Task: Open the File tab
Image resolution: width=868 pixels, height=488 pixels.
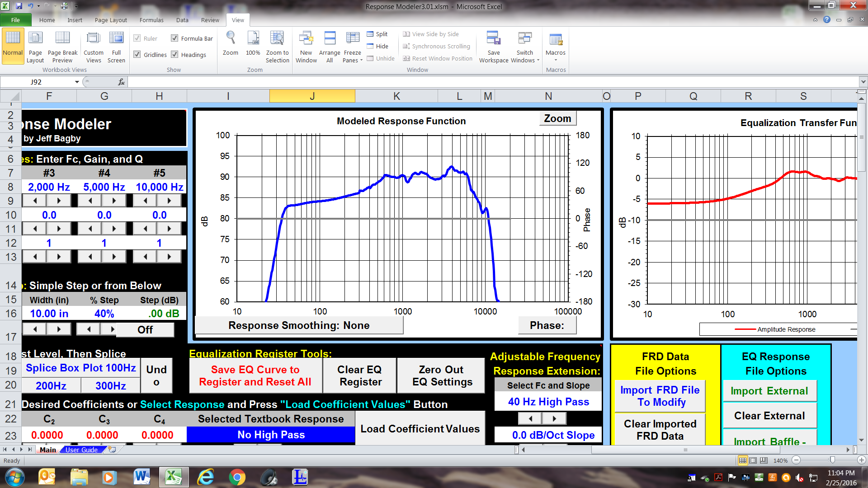Action: point(15,20)
